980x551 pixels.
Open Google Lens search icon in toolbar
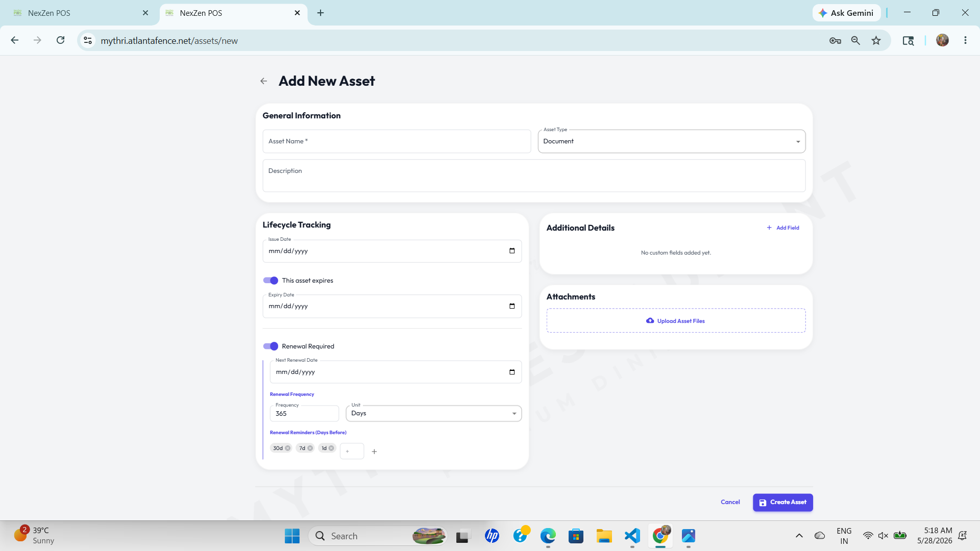click(x=908, y=41)
